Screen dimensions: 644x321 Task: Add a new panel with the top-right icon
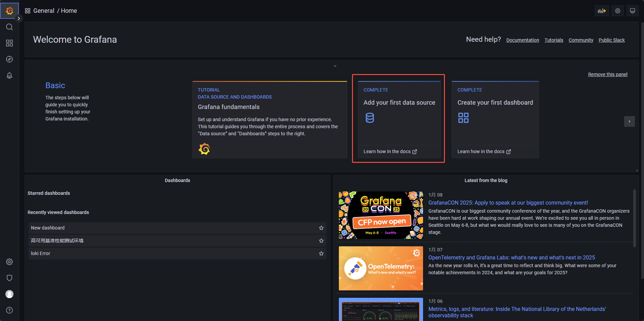coord(602,10)
